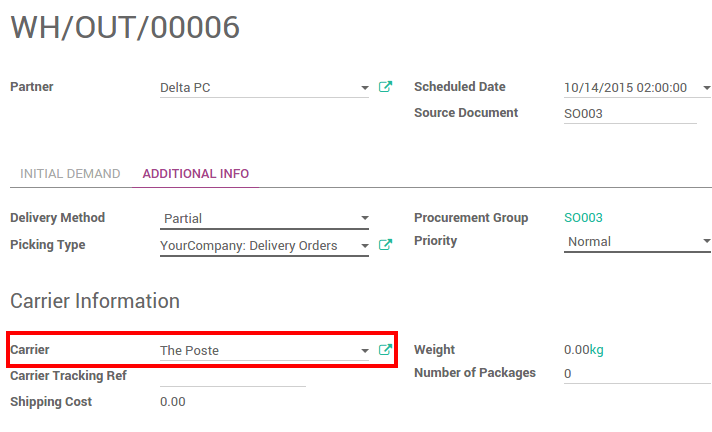Image resolution: width=712 pixels, height=432 pixels.
Task: Expand the Partner dropdown arrow
Action: 365,88
